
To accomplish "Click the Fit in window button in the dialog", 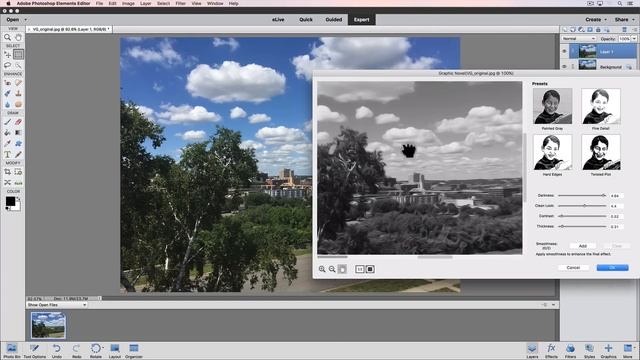I will 370,269.
